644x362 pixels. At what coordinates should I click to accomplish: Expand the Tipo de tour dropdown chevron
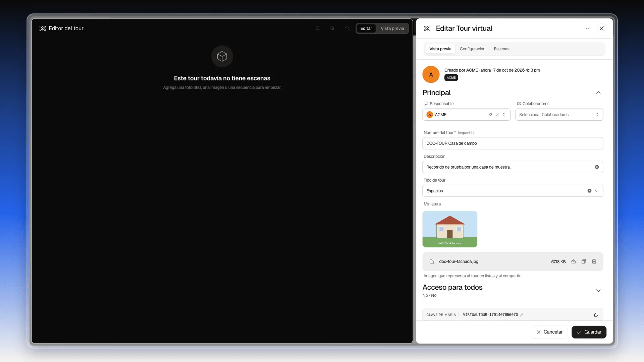click(597, 191)
